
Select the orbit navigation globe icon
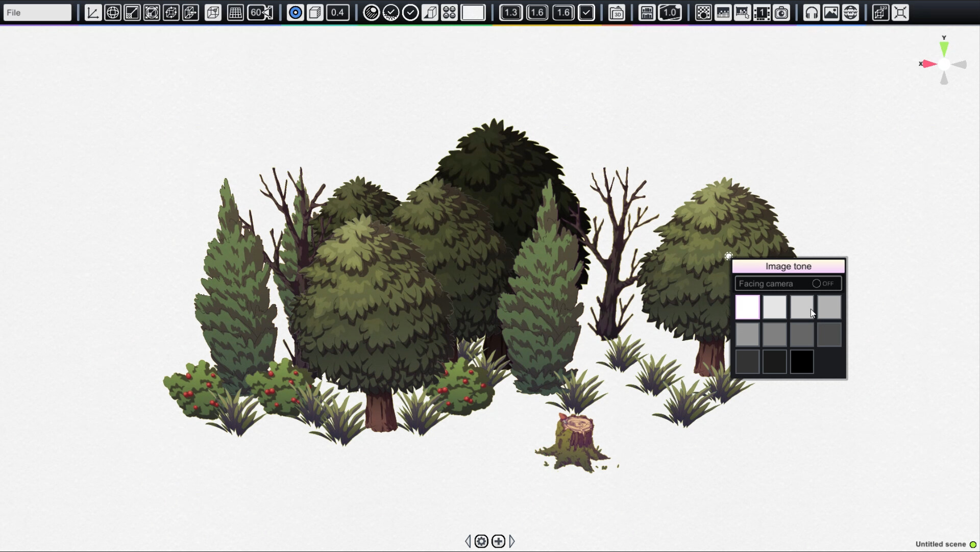113,13
